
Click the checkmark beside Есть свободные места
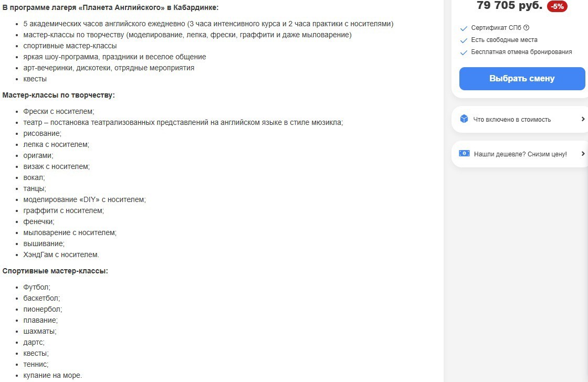464,40
